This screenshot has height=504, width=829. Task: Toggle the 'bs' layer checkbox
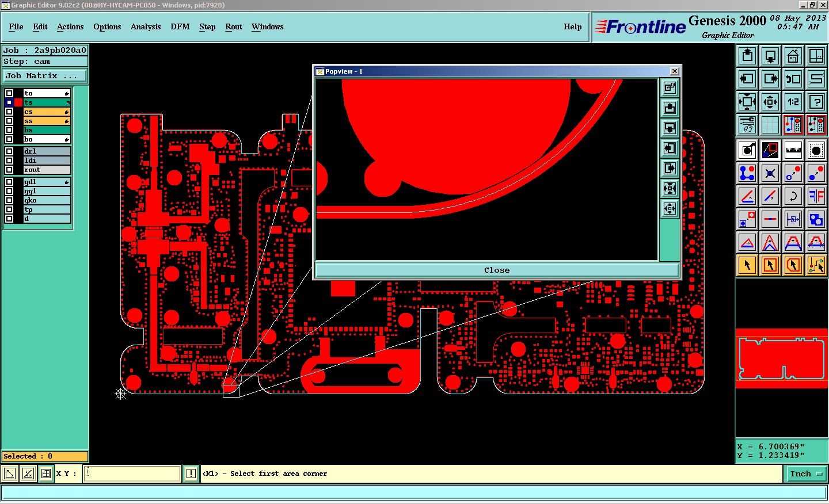(x=9, y=130)
